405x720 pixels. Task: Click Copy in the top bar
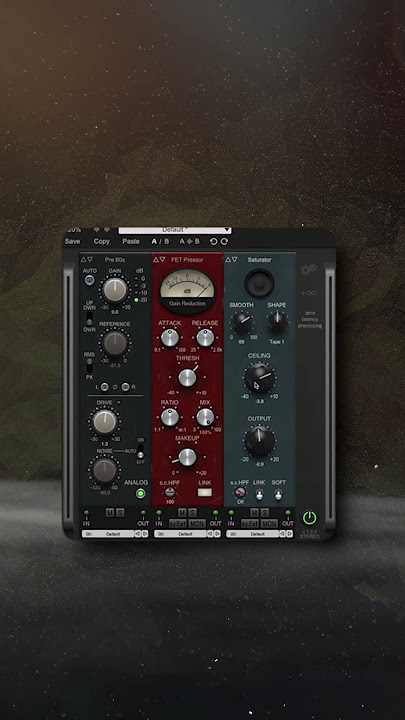tap(101, 241)
